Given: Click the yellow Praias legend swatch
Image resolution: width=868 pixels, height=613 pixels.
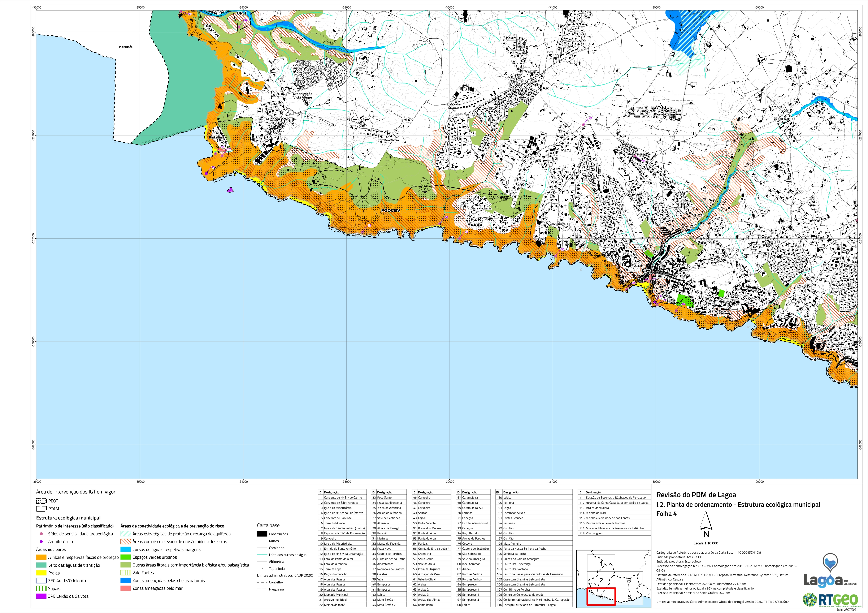Looking at the screenshot, I should tap(41, 573).
